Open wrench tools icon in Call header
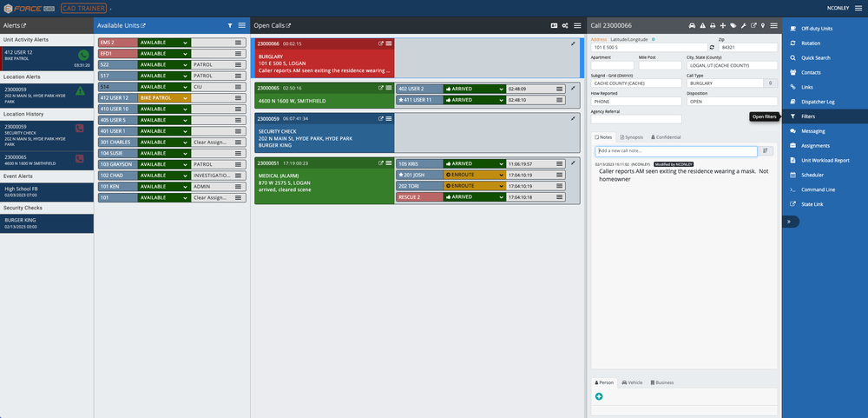Screen dimensions: 868x418 (744, 25)
